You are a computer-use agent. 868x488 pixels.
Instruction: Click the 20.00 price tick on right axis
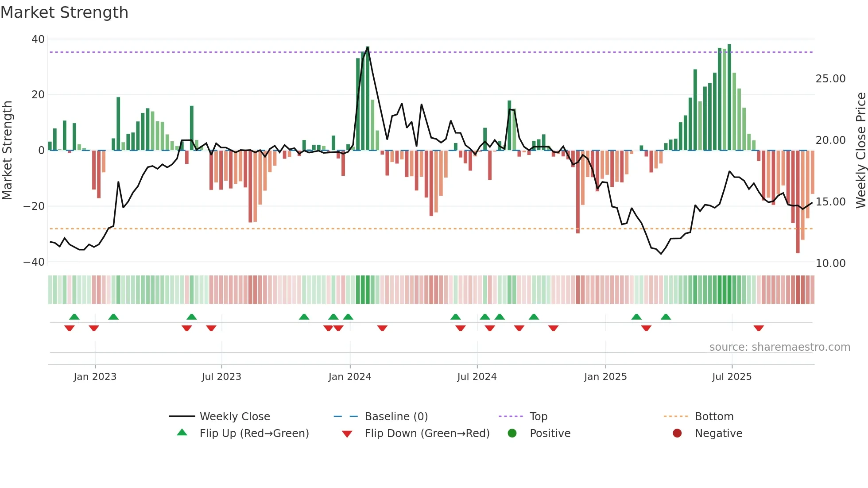[x=831, y=140]
